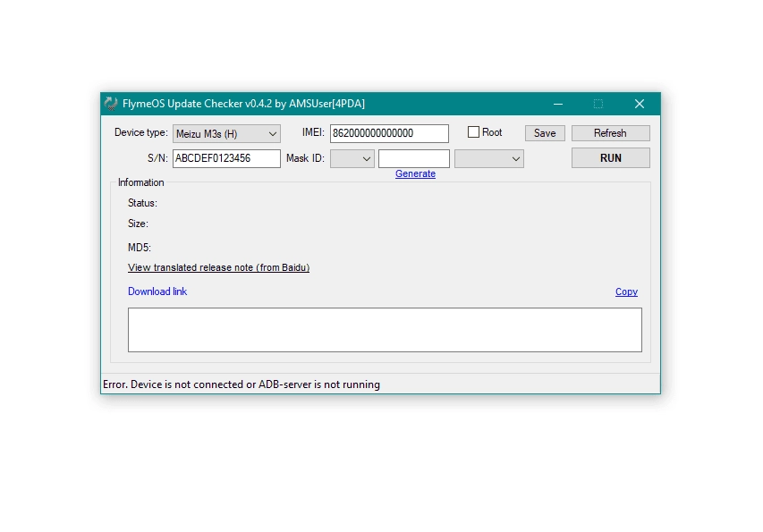Click the maximize window button
This screenshot has height=532, width=763.
(598, 104)
